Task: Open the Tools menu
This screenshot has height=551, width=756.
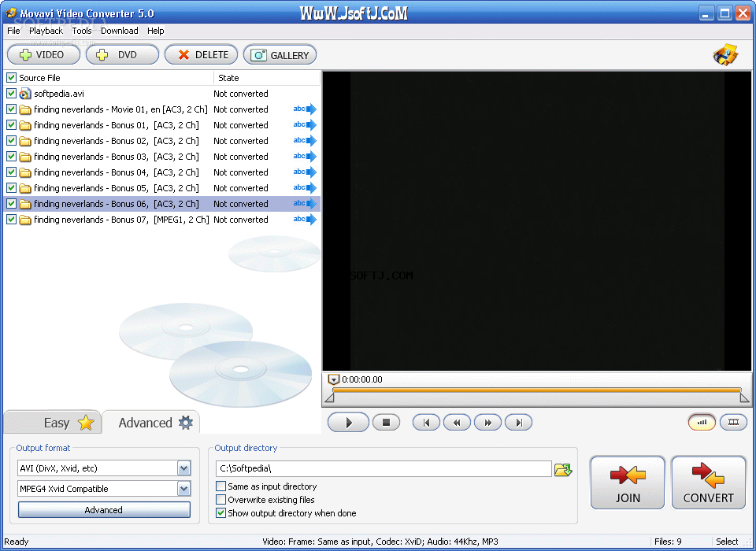Action: pyautogui.click(x=81, y=31)
